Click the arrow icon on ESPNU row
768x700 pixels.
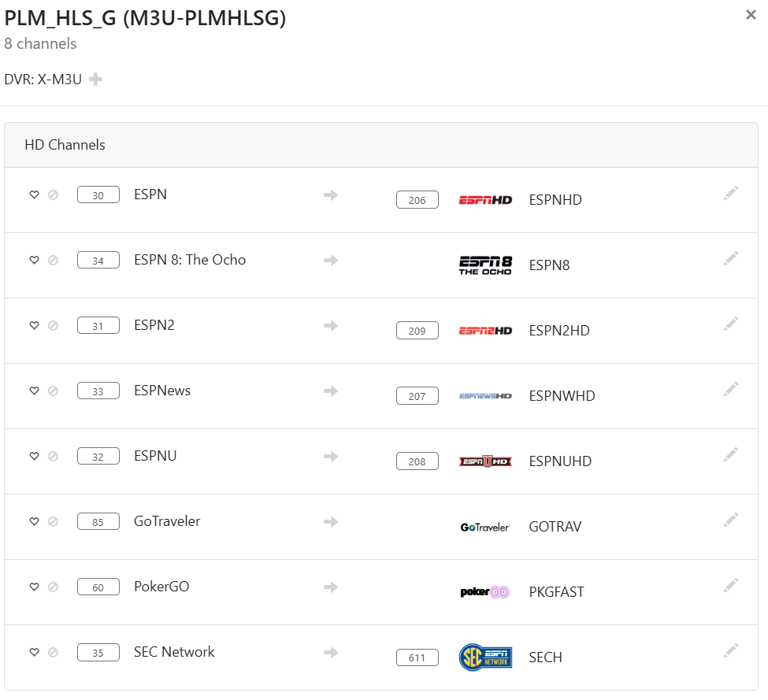click(x=331, y=456)
